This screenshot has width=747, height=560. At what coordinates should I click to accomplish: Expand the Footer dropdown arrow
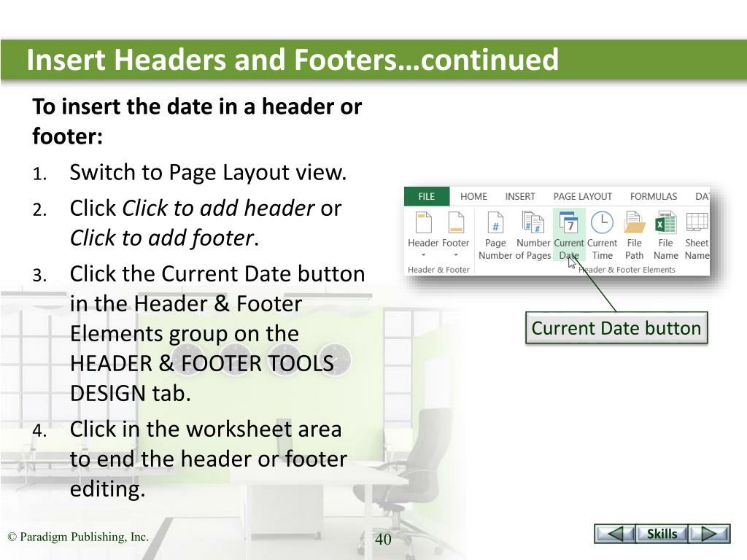click(x=455, y=254)
